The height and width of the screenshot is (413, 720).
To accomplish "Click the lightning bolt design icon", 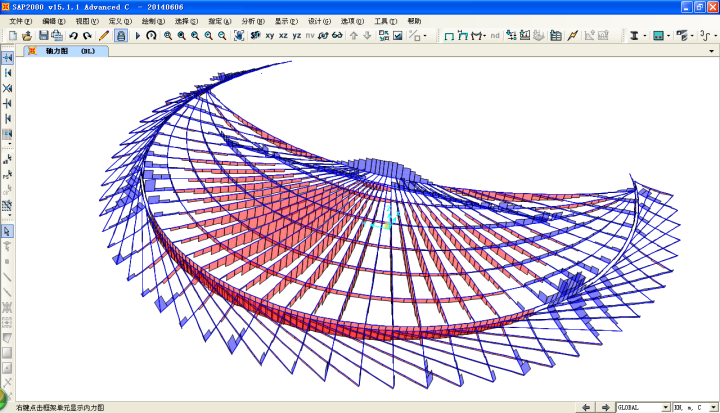I will point(572,35).
